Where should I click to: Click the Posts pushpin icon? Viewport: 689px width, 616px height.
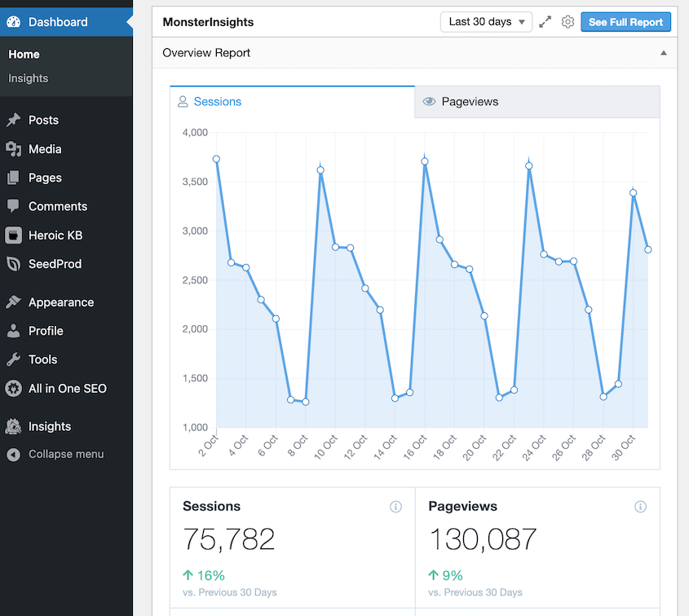coord(14,120)
